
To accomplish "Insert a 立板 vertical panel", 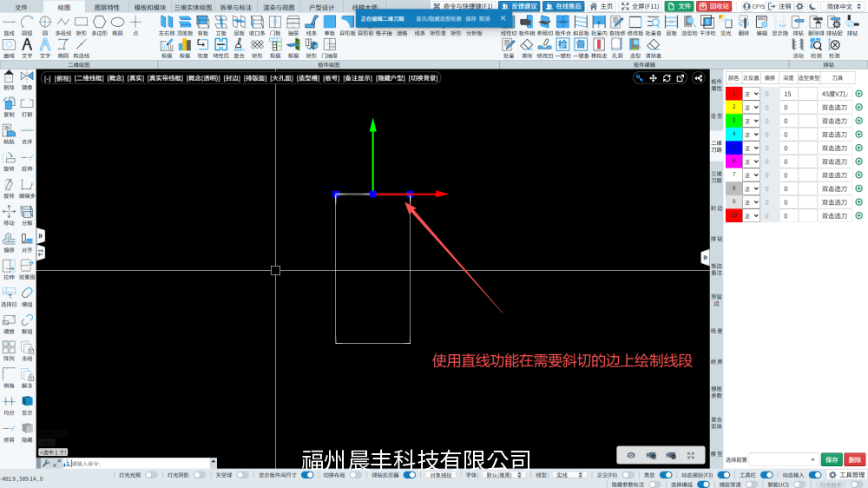I will click(220, 25).
